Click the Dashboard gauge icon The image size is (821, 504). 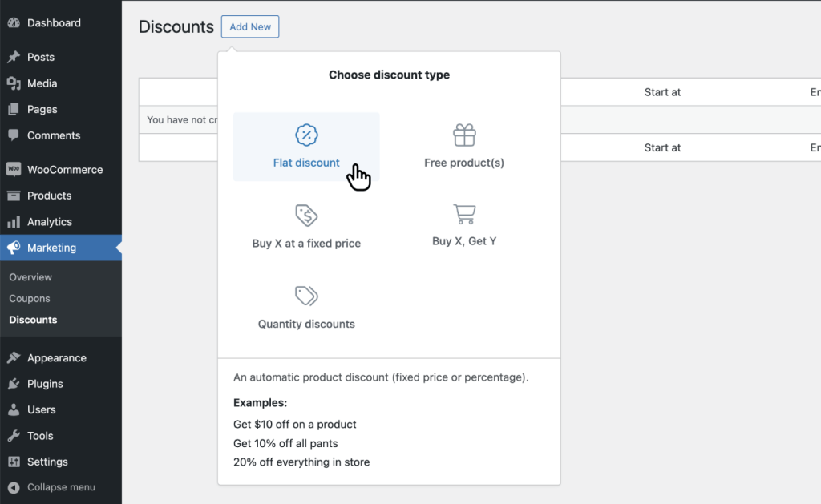click(x=14, y=22)
